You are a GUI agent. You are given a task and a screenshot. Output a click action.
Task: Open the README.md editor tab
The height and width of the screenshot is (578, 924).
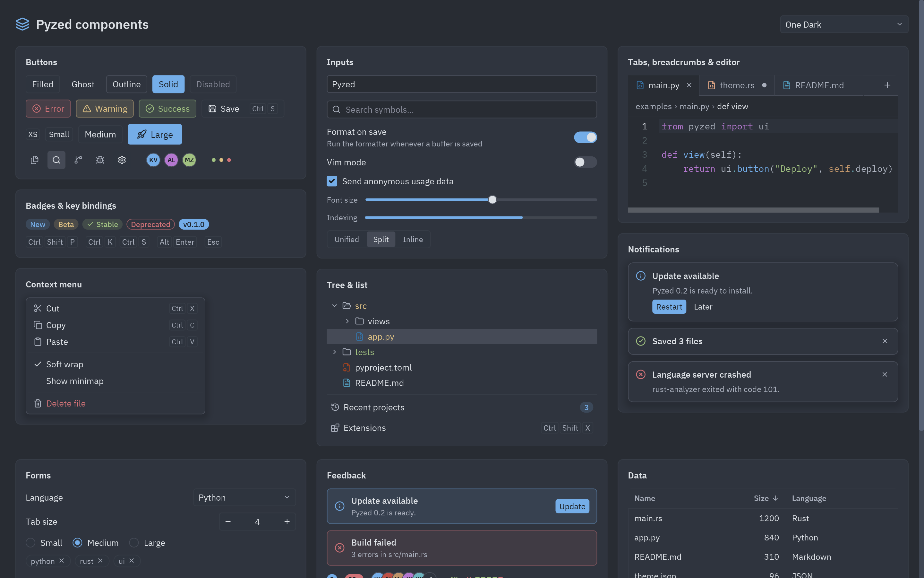819,85
